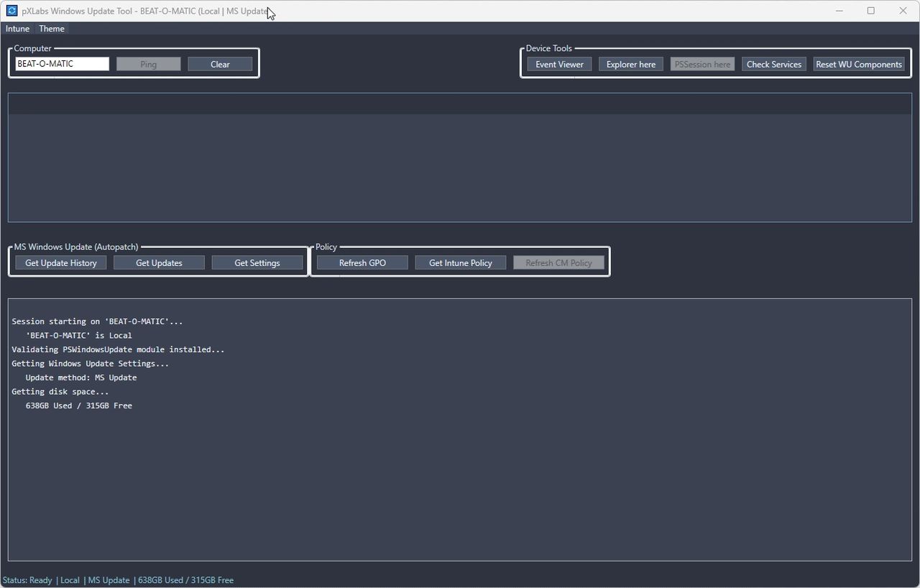Minimize the Windows Update Tool window
Image resolution: width=920 pixels, height=588 pixels.
[x=838, y=11]
